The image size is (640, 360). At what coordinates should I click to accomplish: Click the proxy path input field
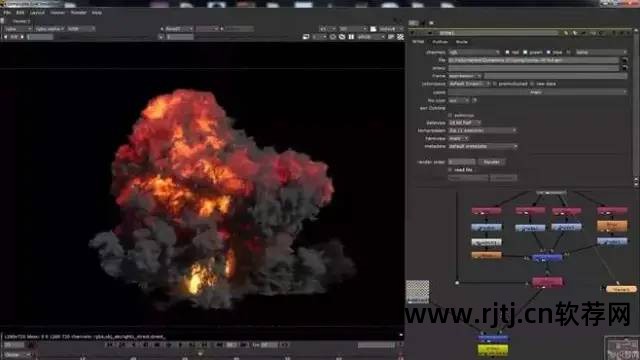coord(533,68)
